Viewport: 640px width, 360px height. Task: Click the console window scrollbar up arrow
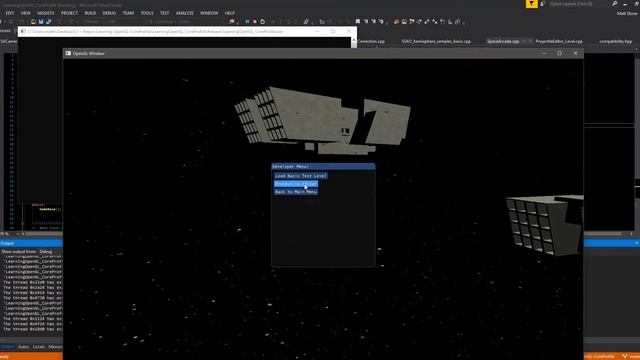click(354, 40)
